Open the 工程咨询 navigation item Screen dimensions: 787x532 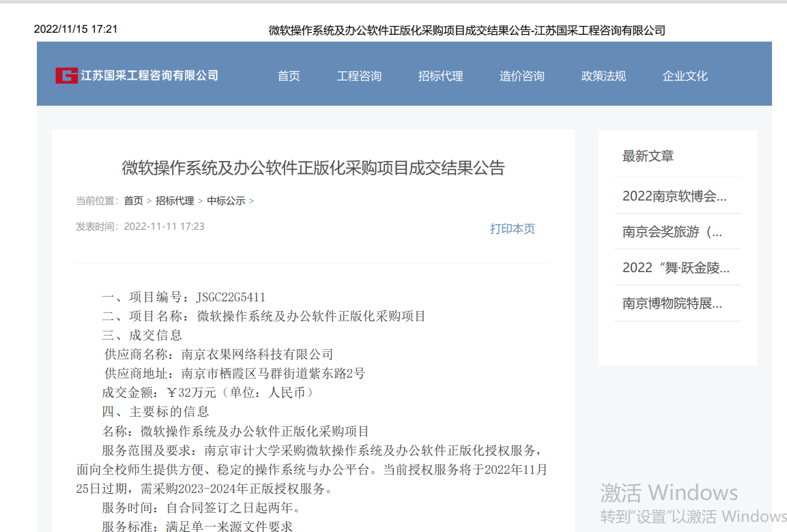(x=359, y=76)
